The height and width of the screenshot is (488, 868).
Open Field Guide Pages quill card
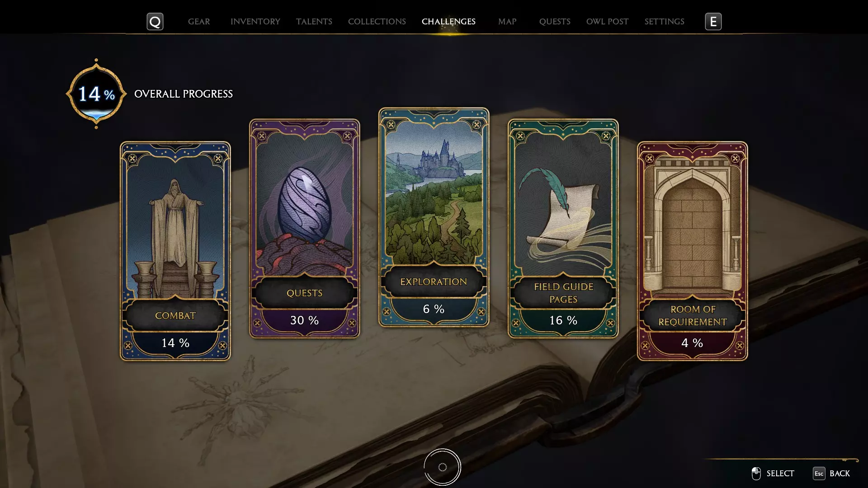pos(563,229)
